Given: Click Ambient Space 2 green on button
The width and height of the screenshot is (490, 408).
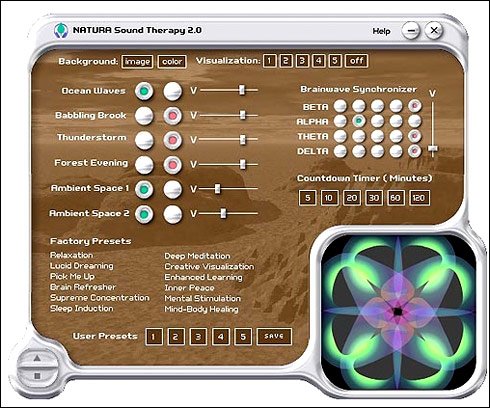Looking at the screenshot, I should point(144,214).
